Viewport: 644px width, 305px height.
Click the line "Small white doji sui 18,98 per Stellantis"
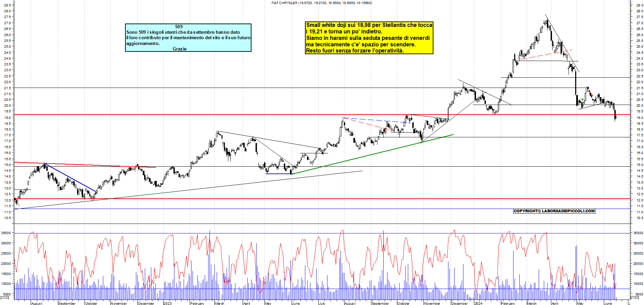(x=369, y=25)
